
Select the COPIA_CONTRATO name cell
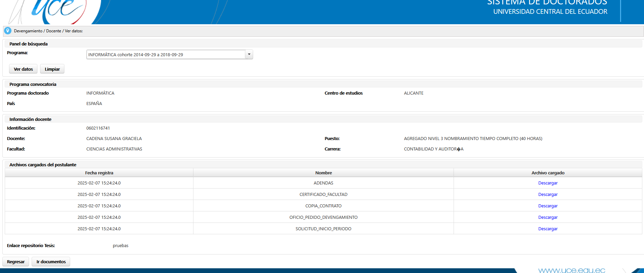(324, 206)
